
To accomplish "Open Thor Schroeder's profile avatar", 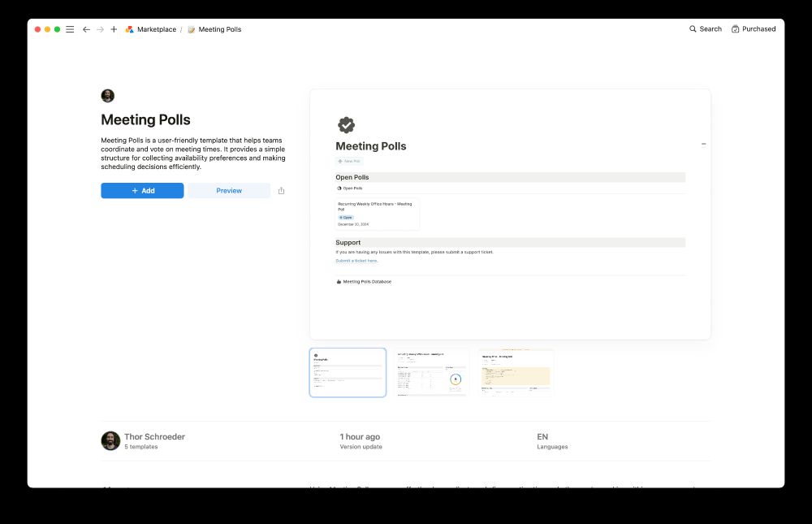I will 110,440.
